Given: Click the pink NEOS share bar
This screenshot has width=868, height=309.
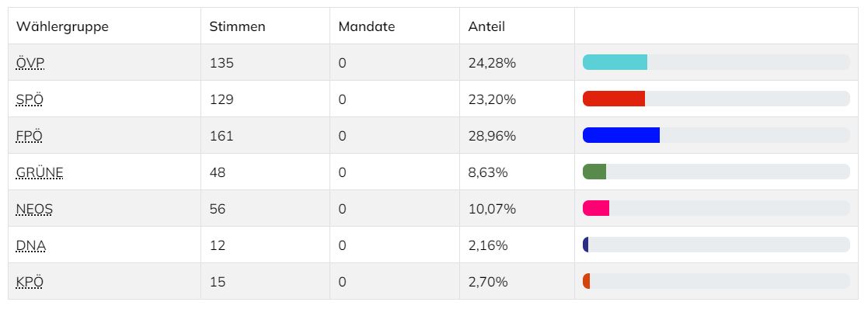Looking at the screenshot, I should pyautogui.click(x=596, y=208).
